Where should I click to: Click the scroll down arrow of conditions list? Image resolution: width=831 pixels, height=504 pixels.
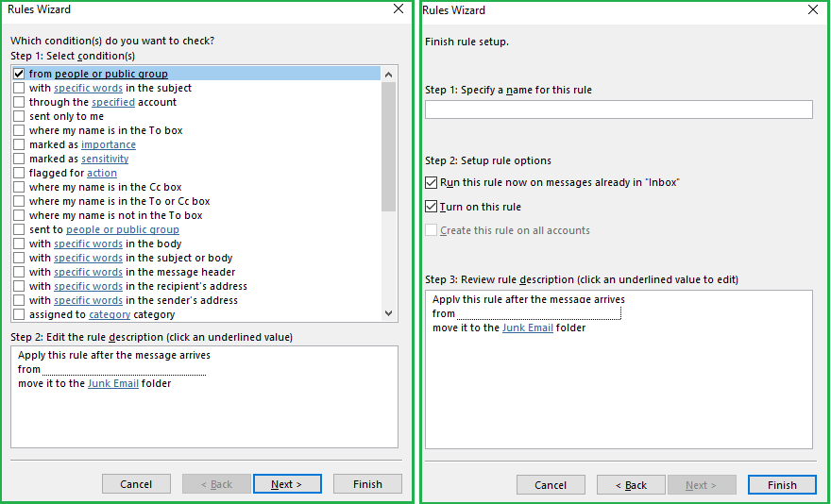[388, 313]
